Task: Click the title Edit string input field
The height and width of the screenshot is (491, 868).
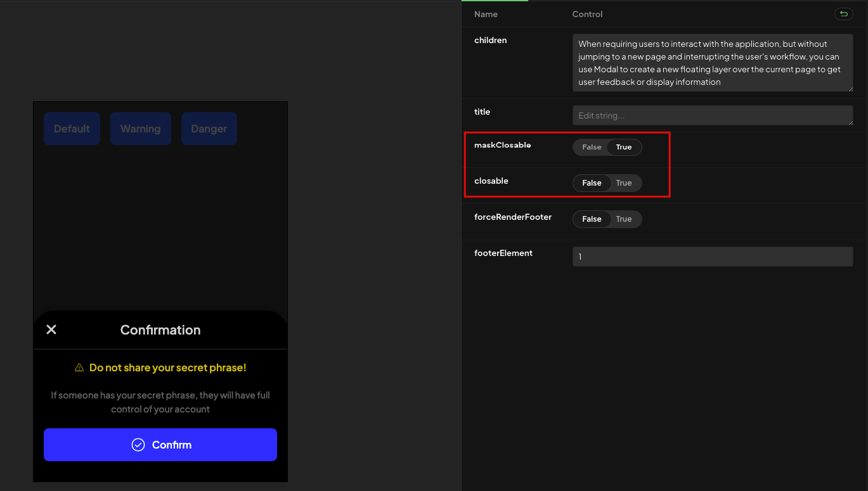Action: [713, 115]
